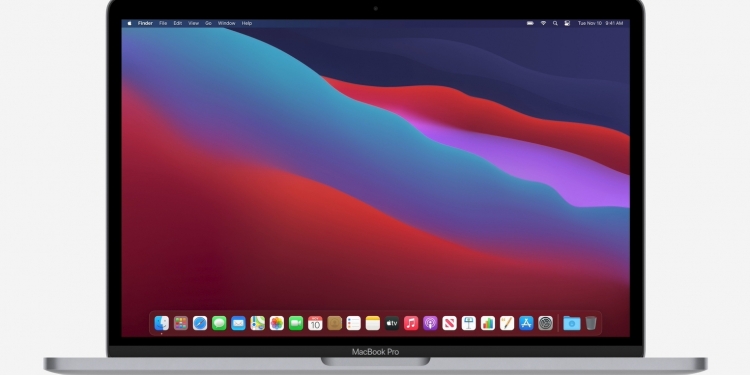The height and width of the screenshot is (375, 750).
Task: Check battery status in menu bar
Action: coord(530,23)
